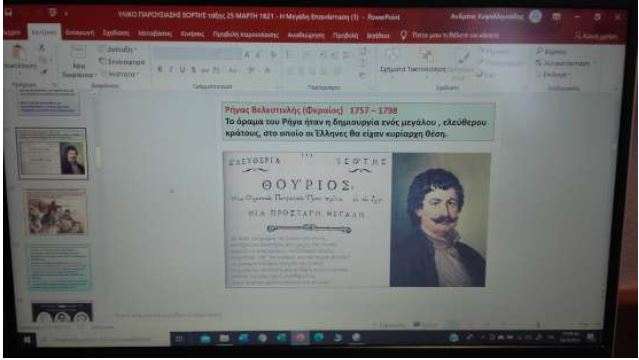Viewport: 639px width, 360px height.
Task: Toggle Bold text formatting
Action: [160, 70]
